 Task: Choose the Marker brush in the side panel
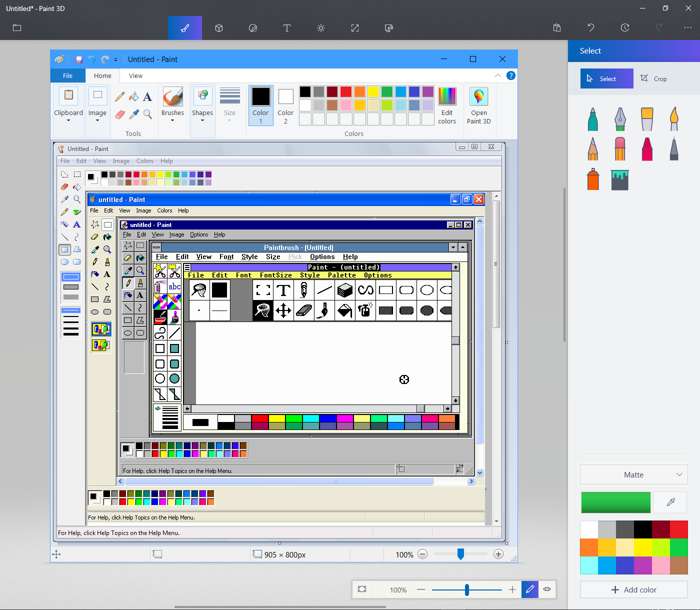click(593, 119)
